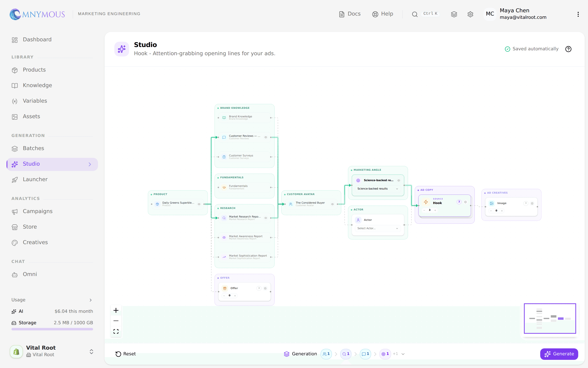Click the Image node picture icon
Image resolution: width=588 pixels, height=368 pixels.
tap(492, 203)
